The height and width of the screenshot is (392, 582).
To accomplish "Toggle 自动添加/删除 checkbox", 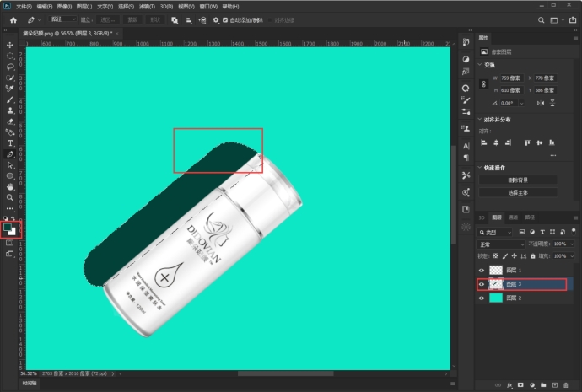I will pos(225,20).
